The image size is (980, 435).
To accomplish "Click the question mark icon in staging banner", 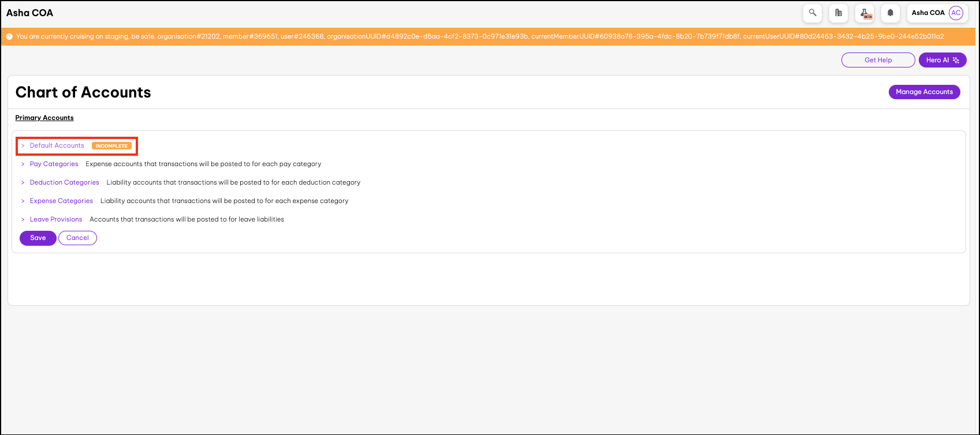I will 9,36.
